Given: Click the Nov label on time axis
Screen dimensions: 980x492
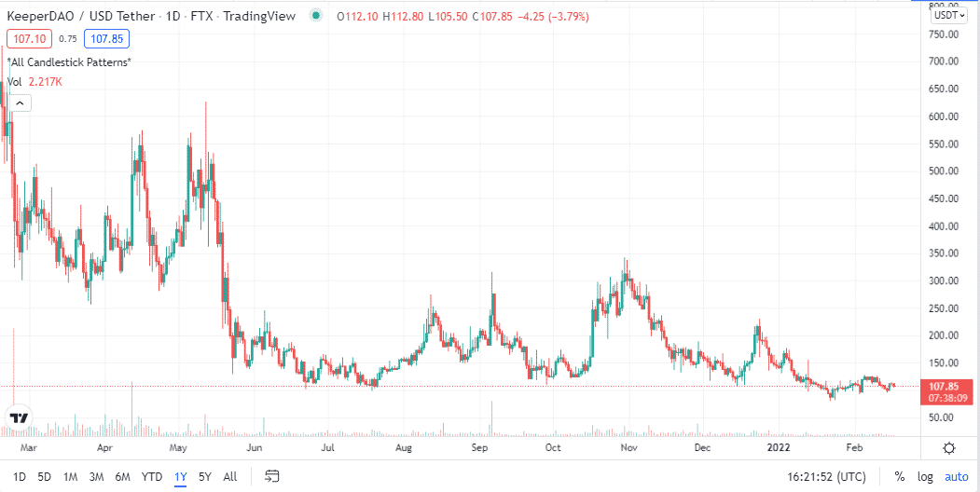Looking at the screenshot, I should (628, 447).
